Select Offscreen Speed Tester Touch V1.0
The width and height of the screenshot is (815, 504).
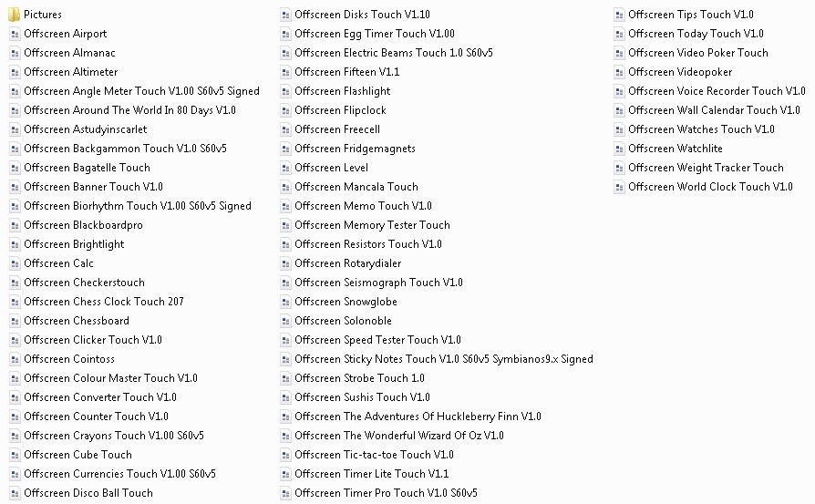coord(378,340)
